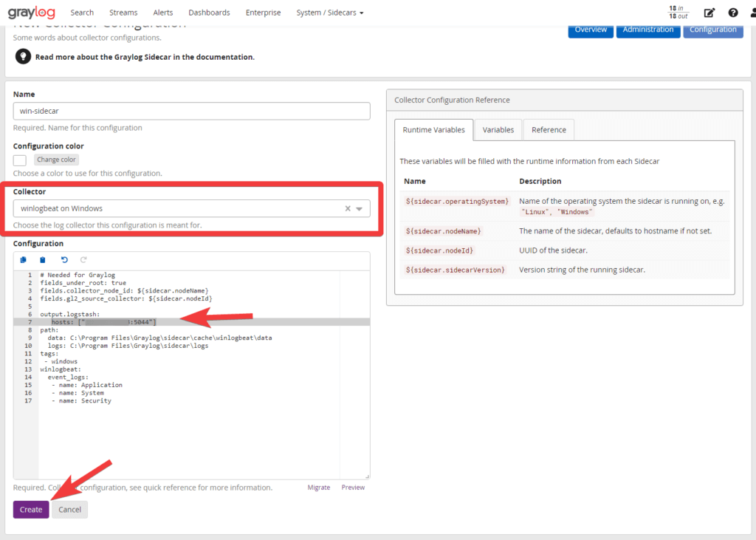Viewport: 756px width, 540px height.
Task: Click the 'fields_under_root: true' line
Action: 83,283
